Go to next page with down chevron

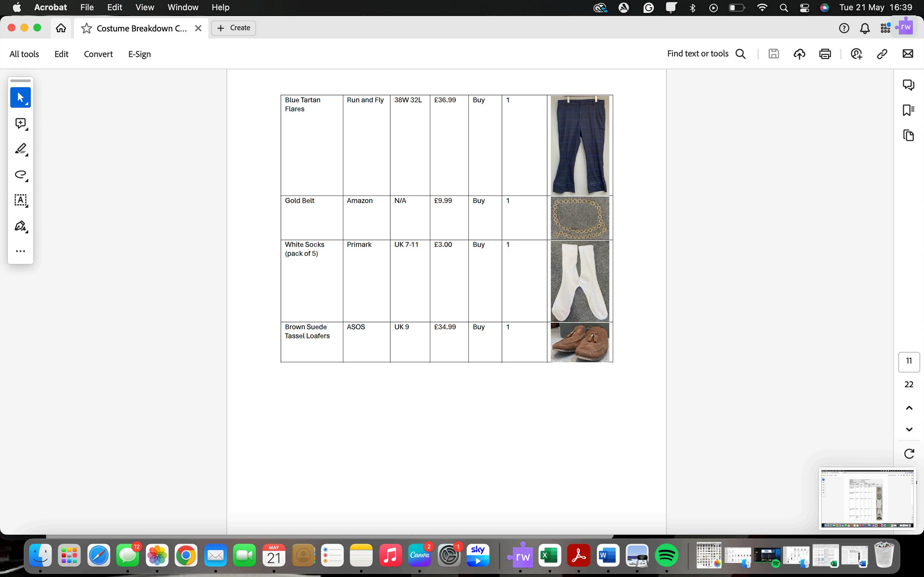(909, 429)
